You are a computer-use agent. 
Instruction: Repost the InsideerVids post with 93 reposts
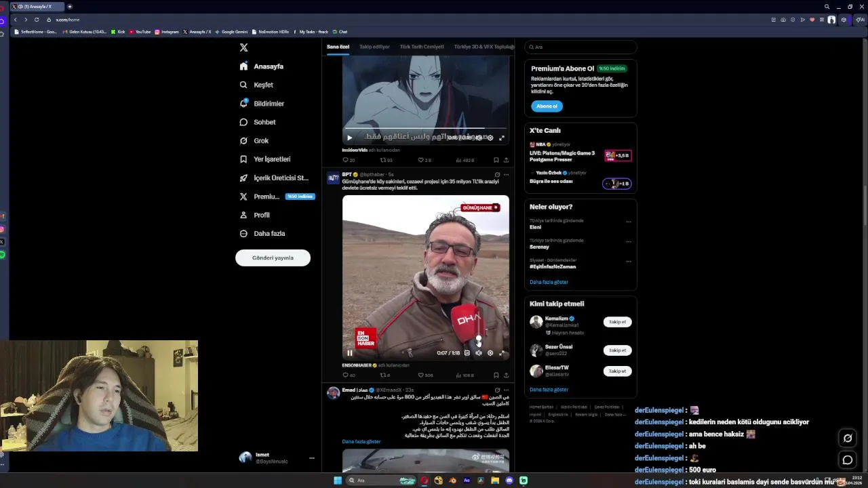coord(386,160)
